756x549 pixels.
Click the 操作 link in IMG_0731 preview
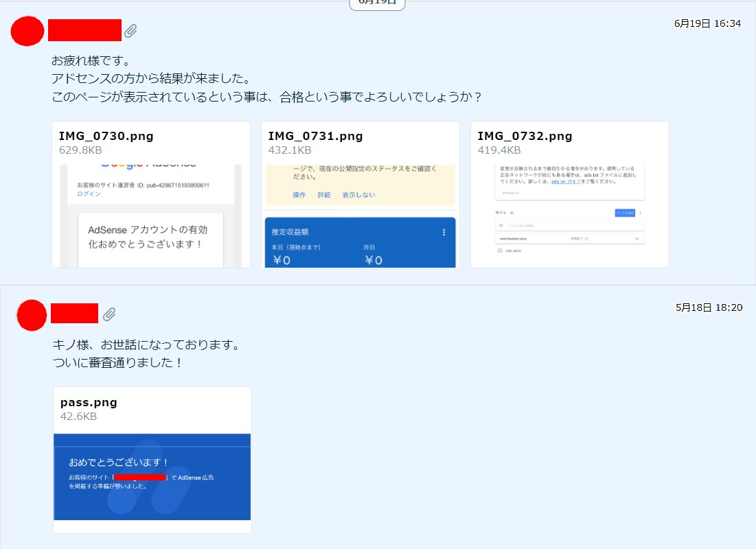pyautogui.click(x=299, y=195)
